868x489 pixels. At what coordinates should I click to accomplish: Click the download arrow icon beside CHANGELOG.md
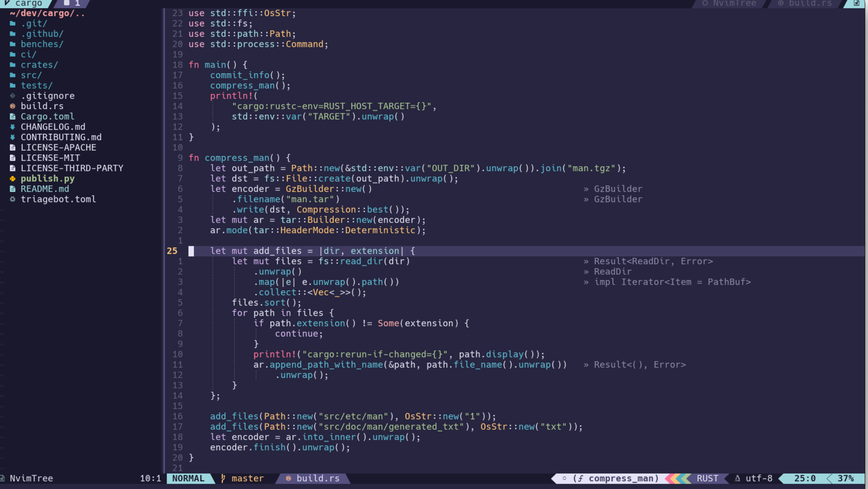click(13, 127)
